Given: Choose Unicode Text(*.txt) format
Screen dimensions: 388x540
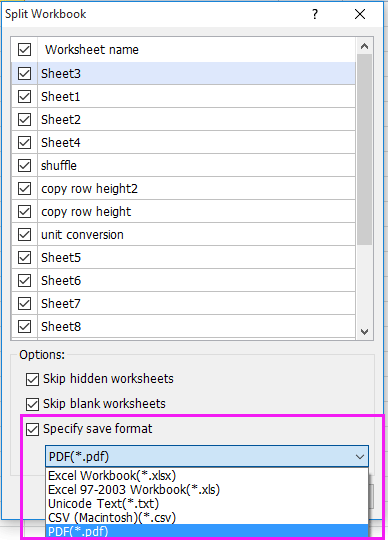Looking at the screenshot, I should tap(207, 503).
